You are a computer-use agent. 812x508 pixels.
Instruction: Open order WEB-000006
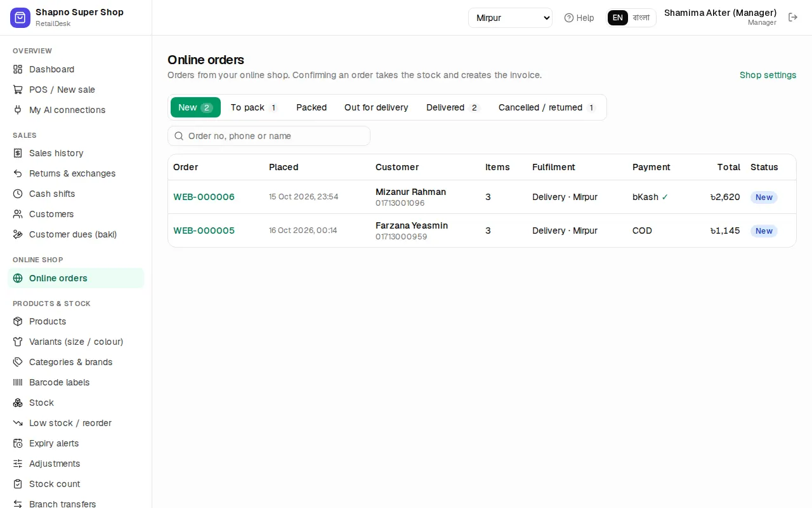[204, 197]
